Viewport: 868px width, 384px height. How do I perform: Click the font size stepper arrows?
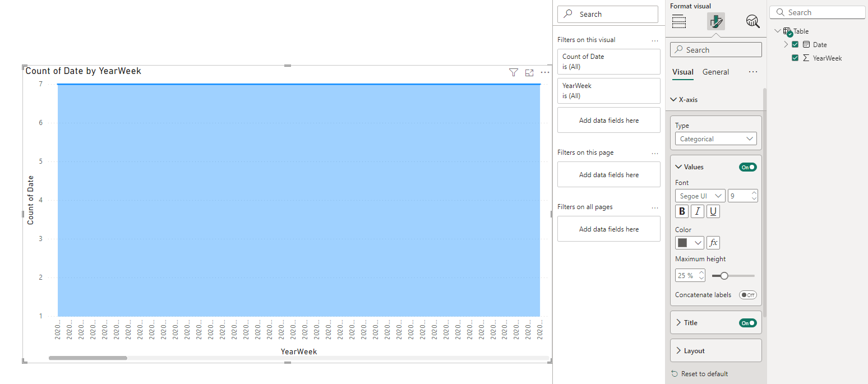(754, 196)
